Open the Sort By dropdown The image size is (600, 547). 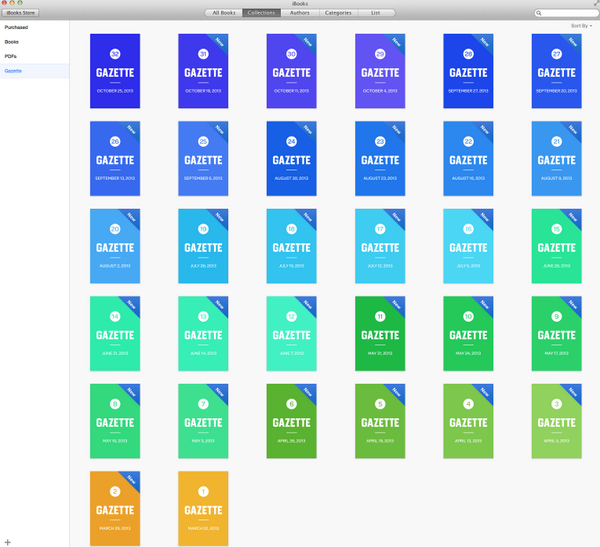(581, 26)
